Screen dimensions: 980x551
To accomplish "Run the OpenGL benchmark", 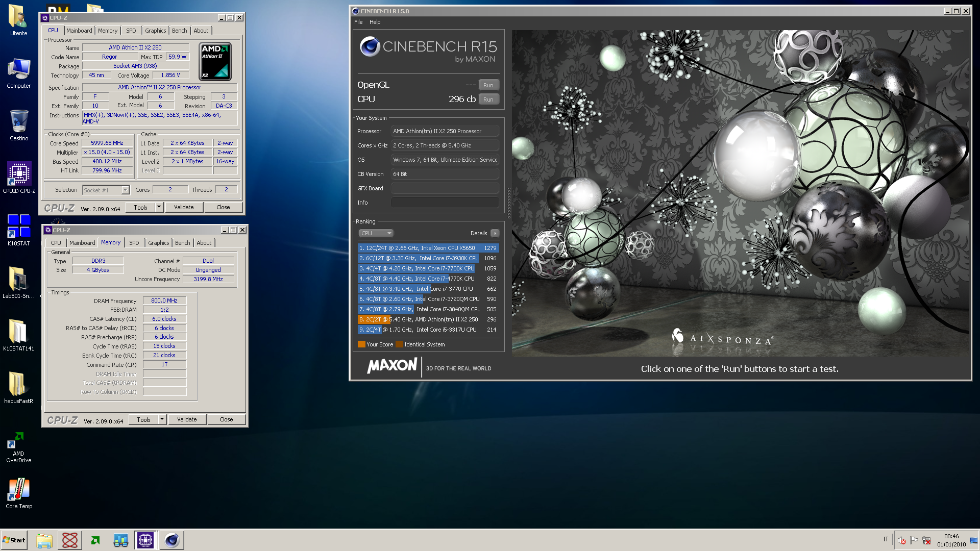I will tap(488, 85).
